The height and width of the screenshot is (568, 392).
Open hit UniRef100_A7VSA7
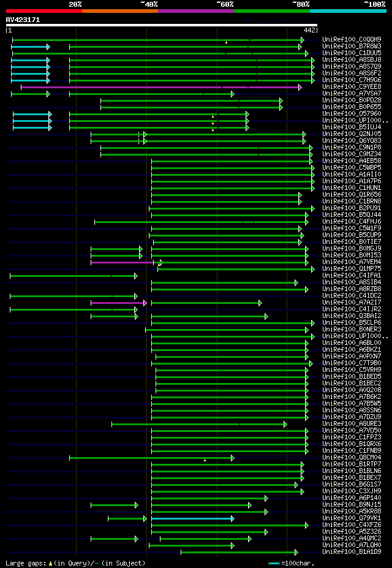click(352, 94)
